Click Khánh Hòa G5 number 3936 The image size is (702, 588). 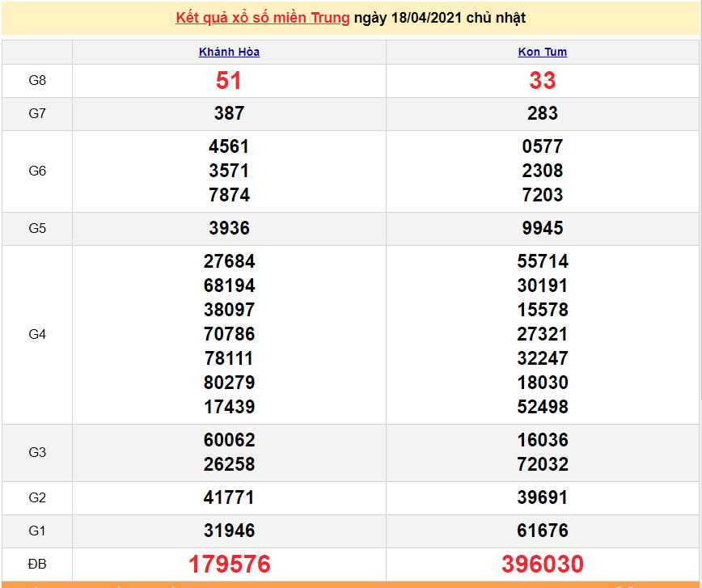click(229, 229)
